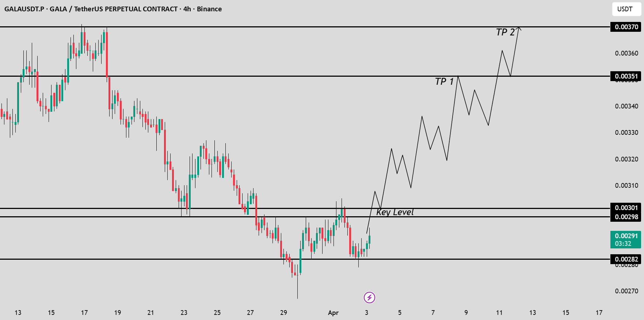Click the 0.00270 price axis value

click(x=626, y=291)
